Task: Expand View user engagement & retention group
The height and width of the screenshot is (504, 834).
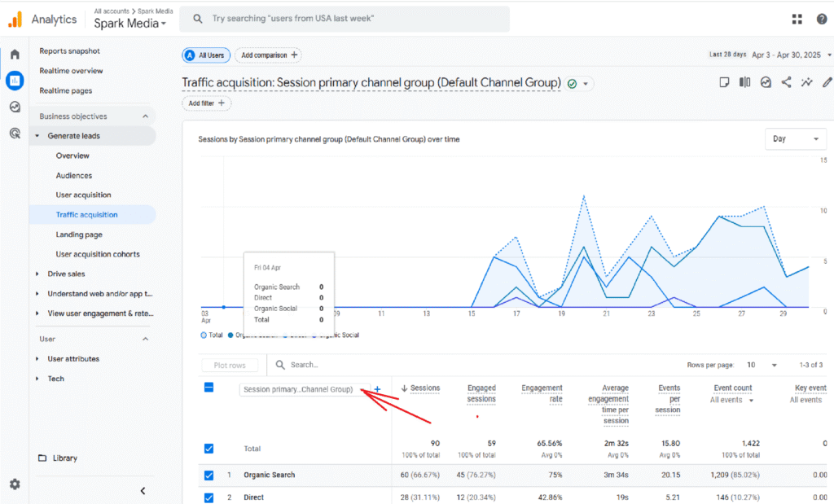Action: click(37, 313)
